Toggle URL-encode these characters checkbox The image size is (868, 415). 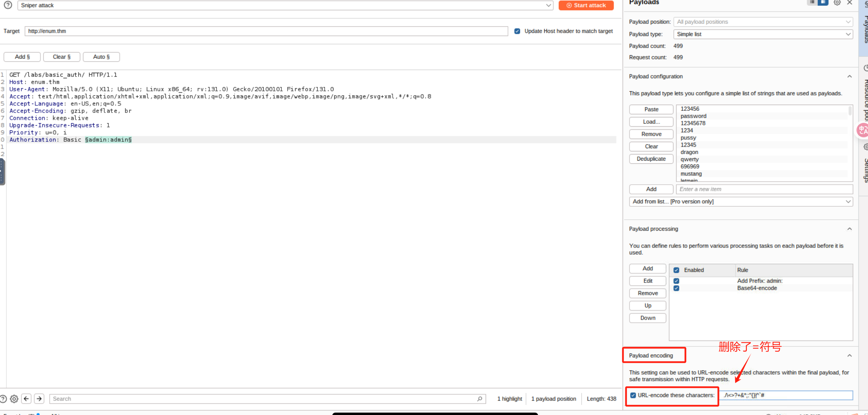(x=633, y=395)
